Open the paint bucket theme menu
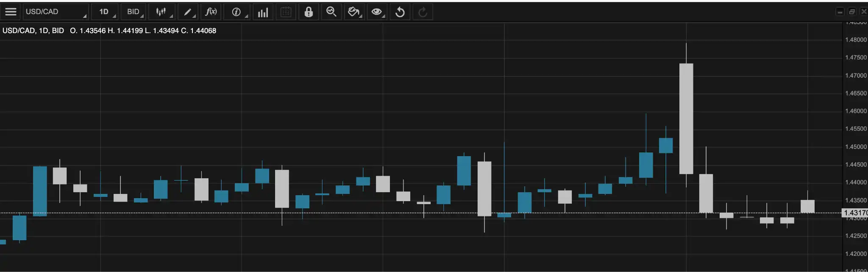The width and height of the screenshot is (868, 272). point(354,12)
